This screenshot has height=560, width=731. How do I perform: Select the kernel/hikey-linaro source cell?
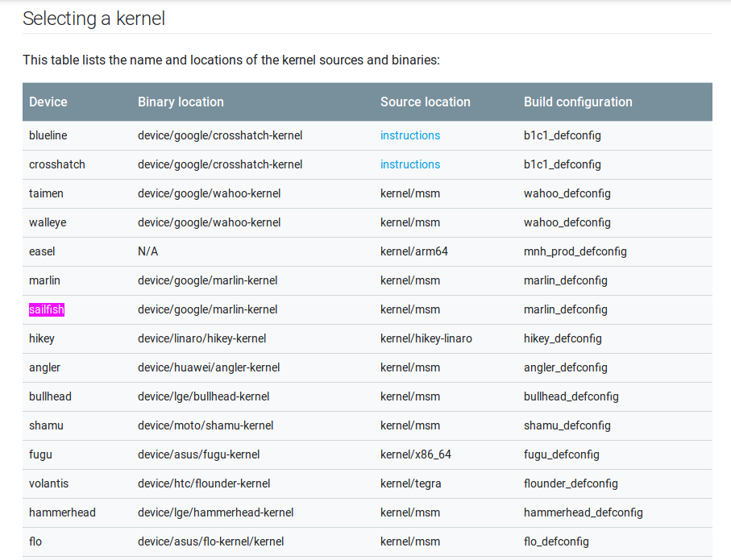point(426,338)
